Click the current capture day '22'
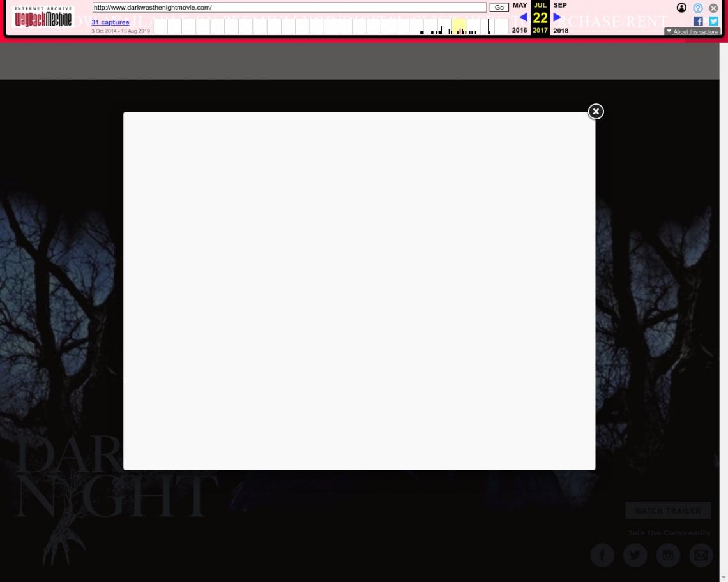The height and width of the screenshot is (582, 728). click(x=540, y=18)
